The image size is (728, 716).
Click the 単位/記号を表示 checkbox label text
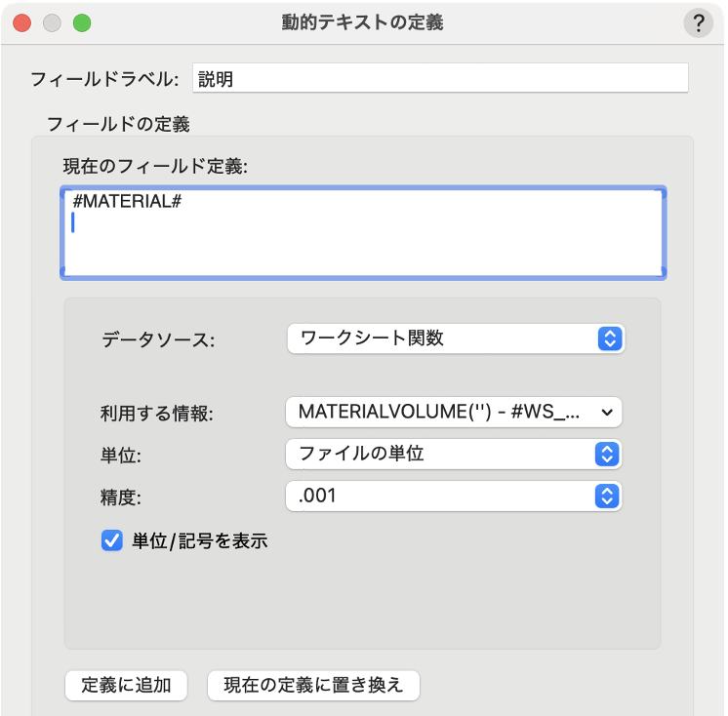coord(199,540)
